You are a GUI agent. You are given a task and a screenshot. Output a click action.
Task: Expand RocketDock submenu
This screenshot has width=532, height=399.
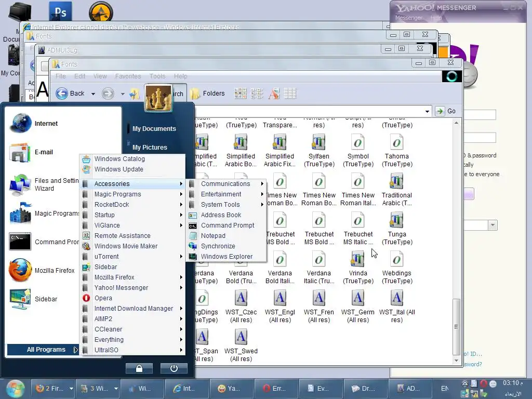[x=132, y=205]
